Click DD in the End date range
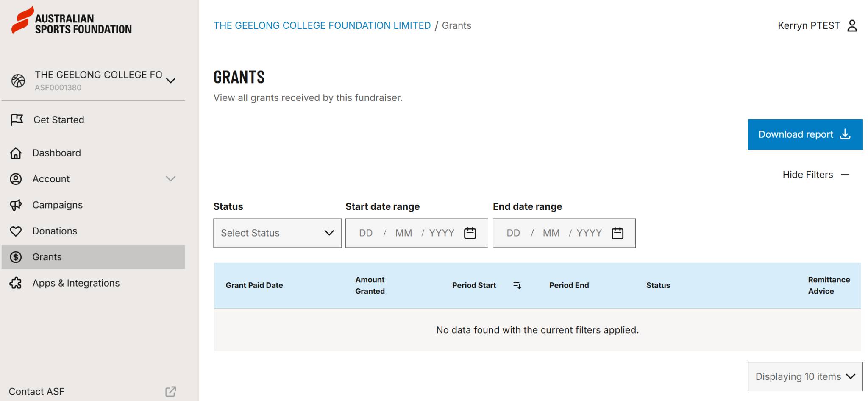The height and width of the screenshot is (401, 868). pos(513,233)
